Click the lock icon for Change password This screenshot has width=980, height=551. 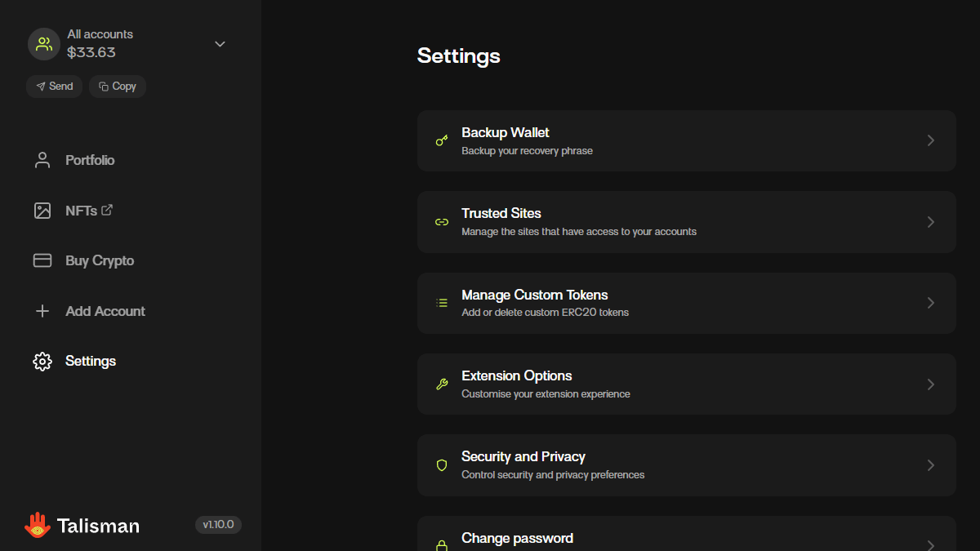(x=442, y=545)
